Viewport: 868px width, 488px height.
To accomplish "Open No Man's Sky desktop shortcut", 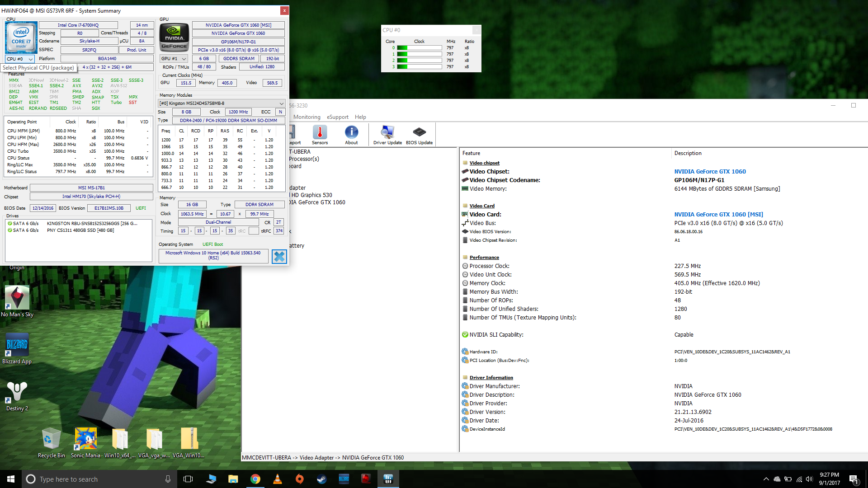I will pyautogui.click(x=17, y=301).
